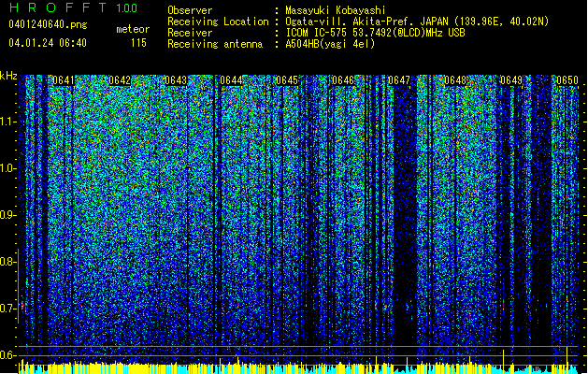Click receiver ICOM IC-575 53.7492 MHz text
This screenshot has width=588, height=374.
pos(375,33)
